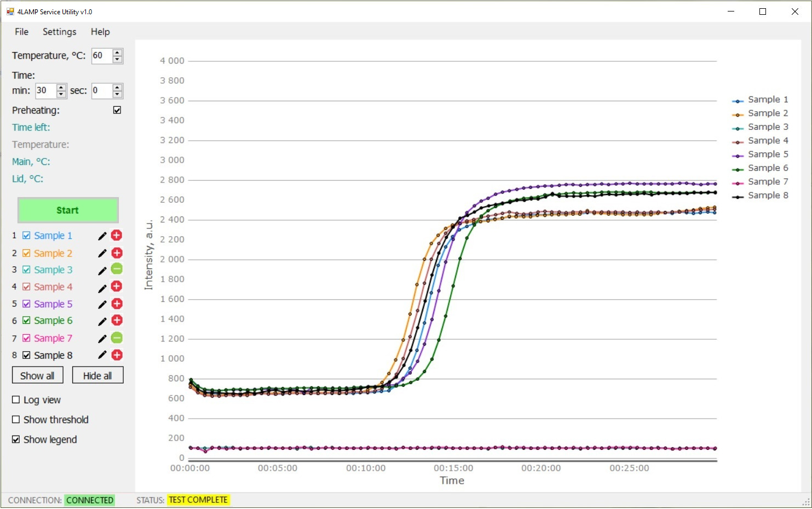
Task: Increase temperature with the up arrow
Action: click(117, 53)
